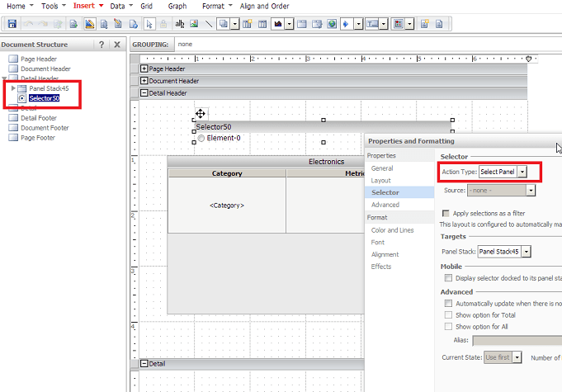The image size is (562, 392).
Task: Collapse the Detail Header section
Action: (144, 92)
